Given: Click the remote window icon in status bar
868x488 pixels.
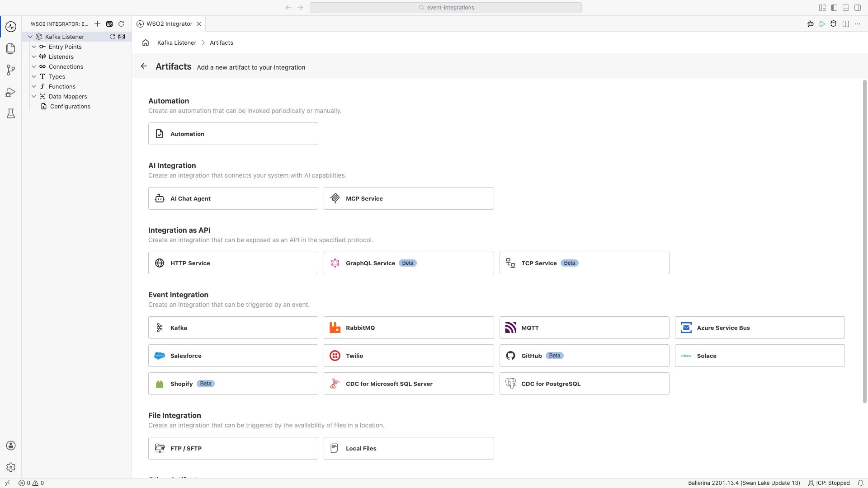Looking at the screenshot, I should (7, 483).
